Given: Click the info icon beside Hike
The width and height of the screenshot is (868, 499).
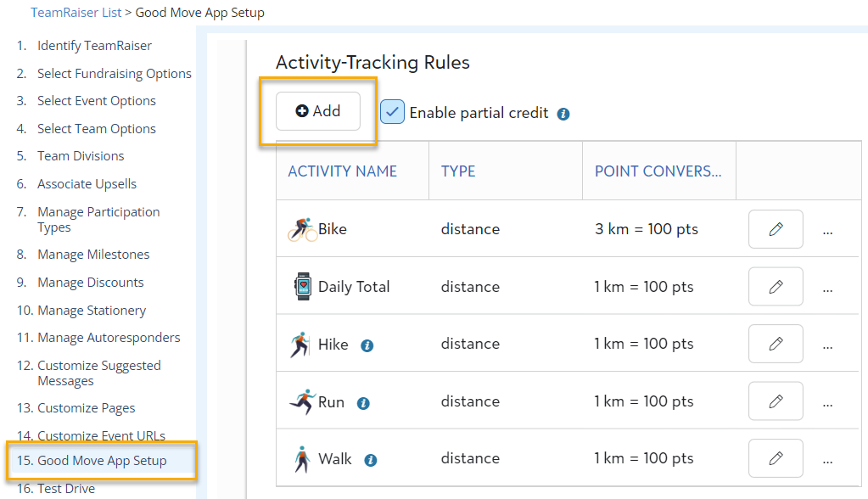Looking at the screenshot, I should (367, 345).
